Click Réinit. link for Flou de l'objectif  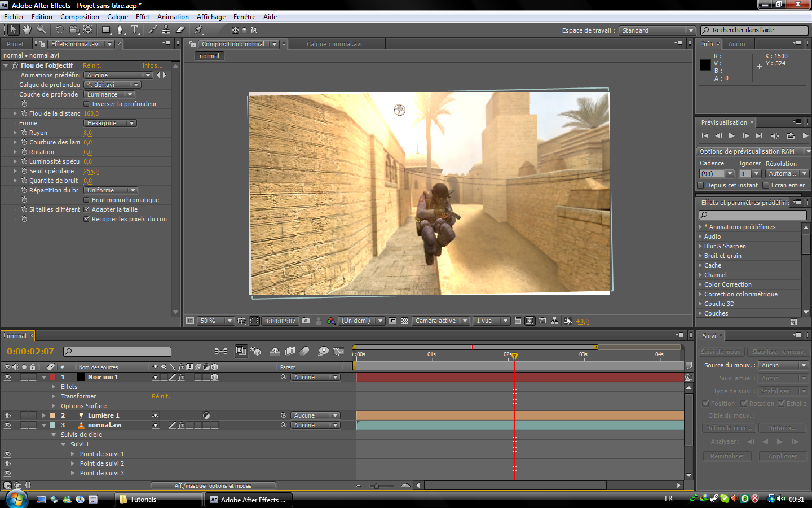click(92, 65)
